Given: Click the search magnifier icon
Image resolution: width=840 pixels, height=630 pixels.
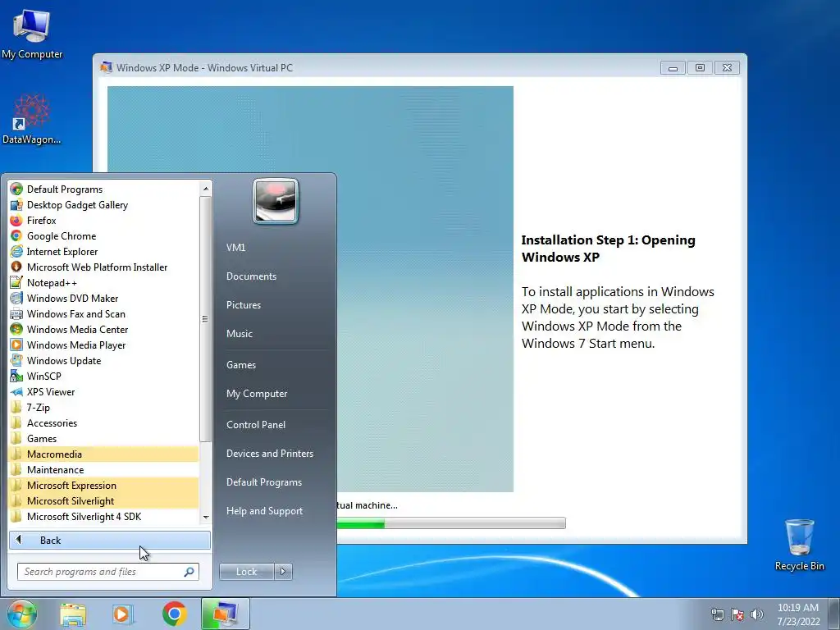Looking at the screenshot, I should click(189, 572).
